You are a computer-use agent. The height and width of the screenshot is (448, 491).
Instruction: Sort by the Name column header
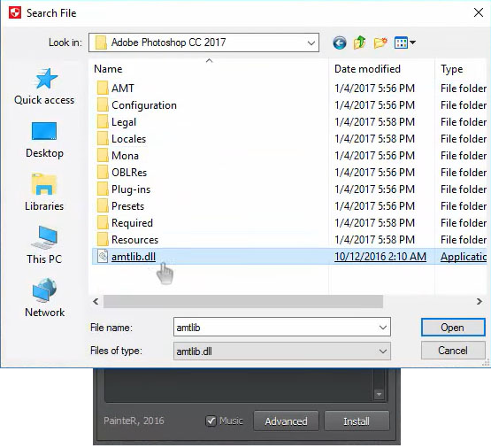[x=108, y=69]
